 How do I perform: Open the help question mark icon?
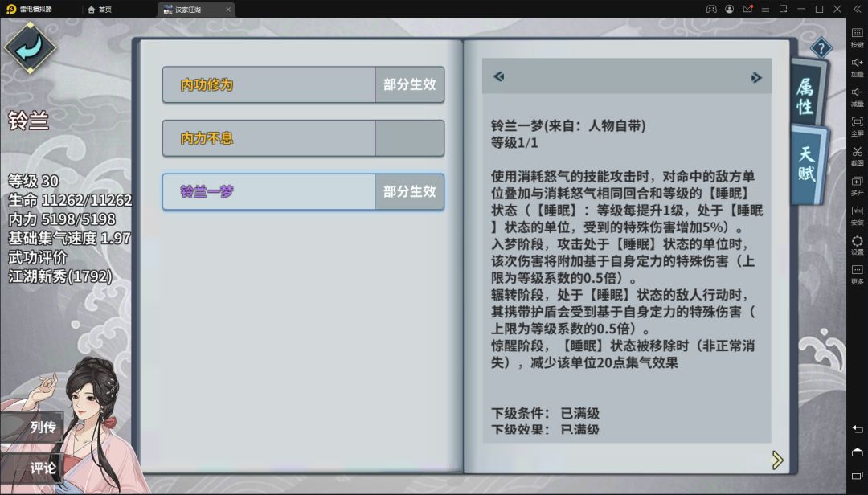(821, 48)
